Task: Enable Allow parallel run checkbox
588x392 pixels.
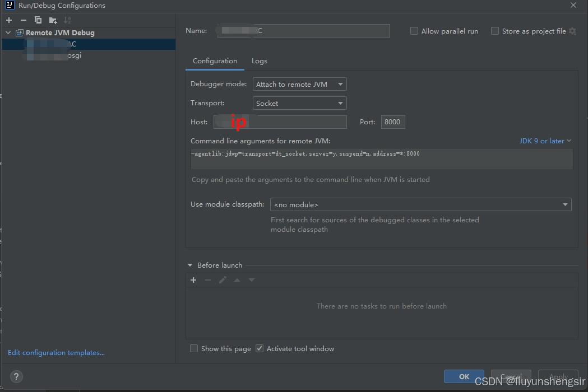Action: click(414, 31)
